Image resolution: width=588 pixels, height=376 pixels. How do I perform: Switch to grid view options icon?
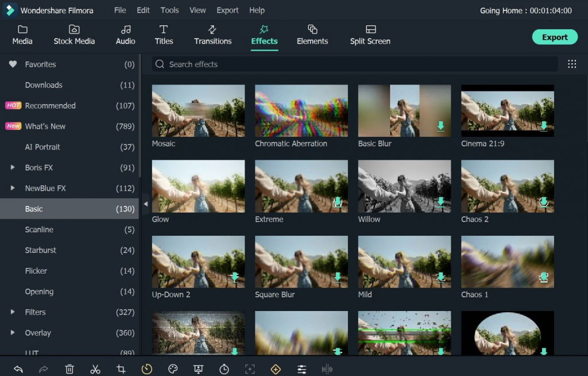572,64
